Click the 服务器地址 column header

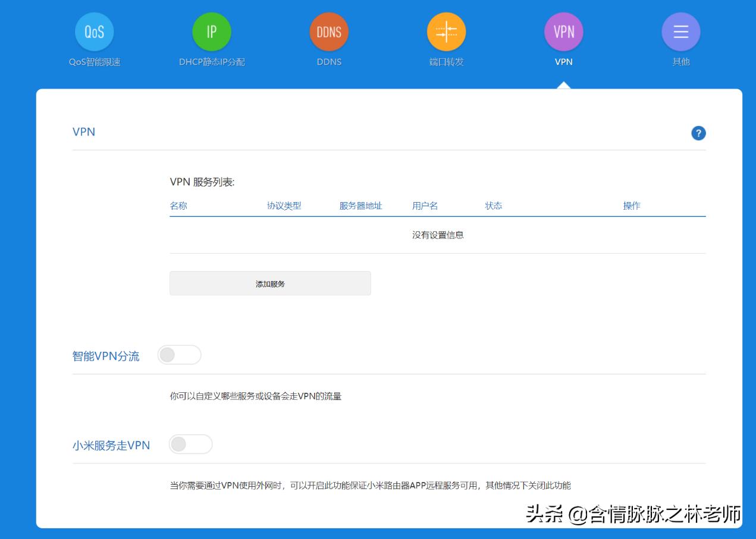tap(360, 205)
